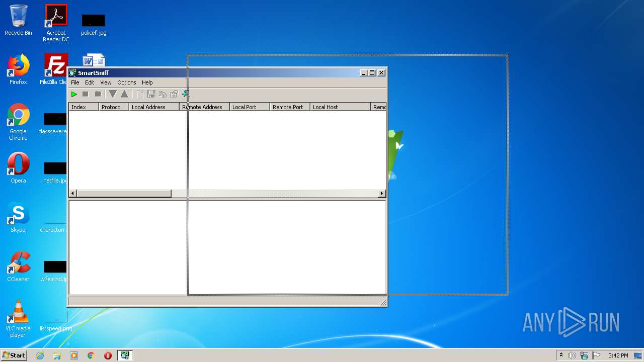Select the VLC media player desktop icon
Viewport: 644px width, 362px height.
[x=18, y=319]
